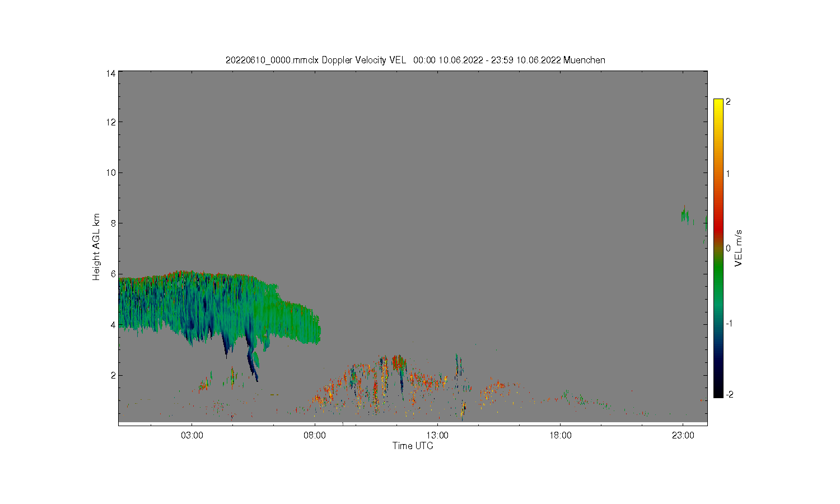Click the colorbar value '-2' at bottom
840x504 pixels.
(729, 395)
